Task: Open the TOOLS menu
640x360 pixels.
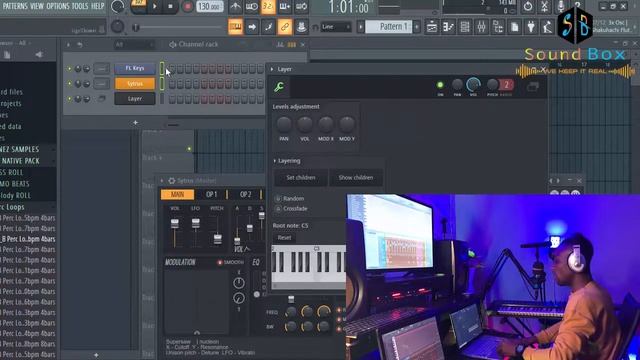Action: (80, 6)
